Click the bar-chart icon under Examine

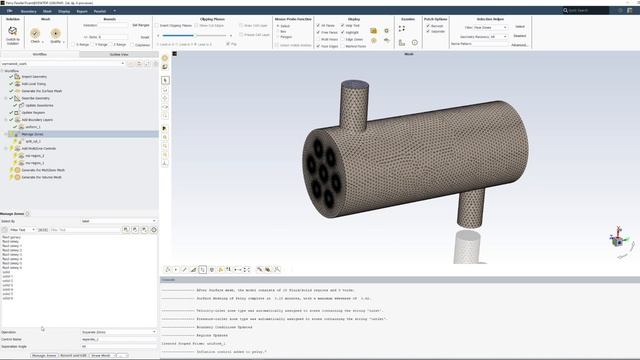pos(402,42)
